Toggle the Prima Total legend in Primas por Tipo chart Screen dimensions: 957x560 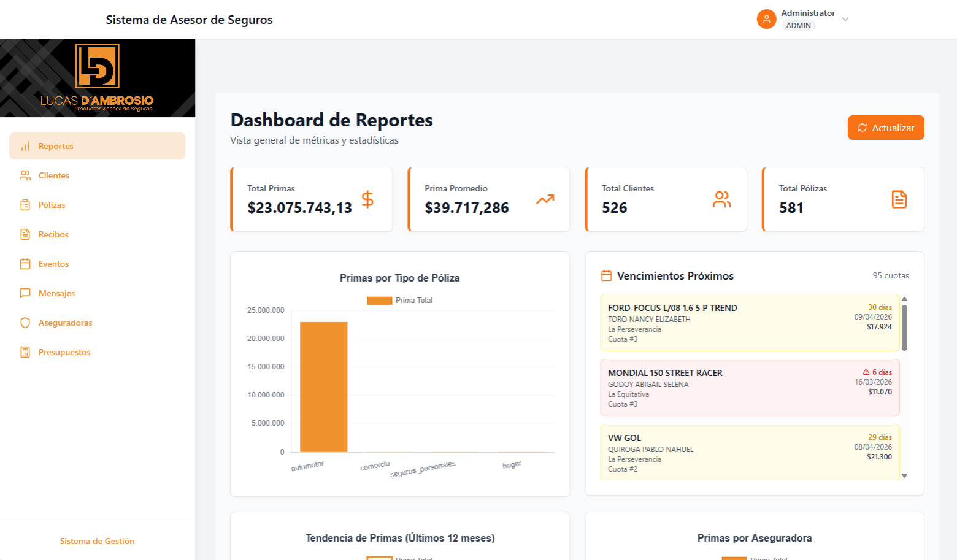pos(400,301)
